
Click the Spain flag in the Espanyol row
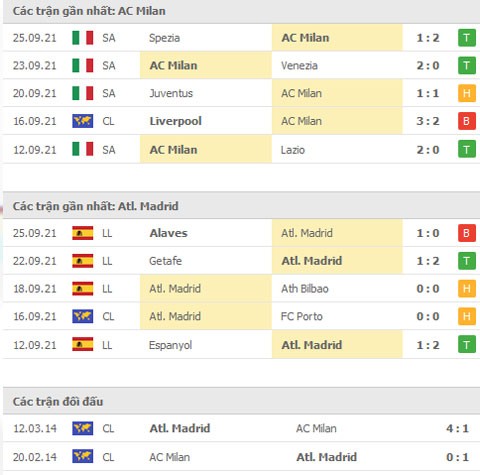(x=83, y=344)
